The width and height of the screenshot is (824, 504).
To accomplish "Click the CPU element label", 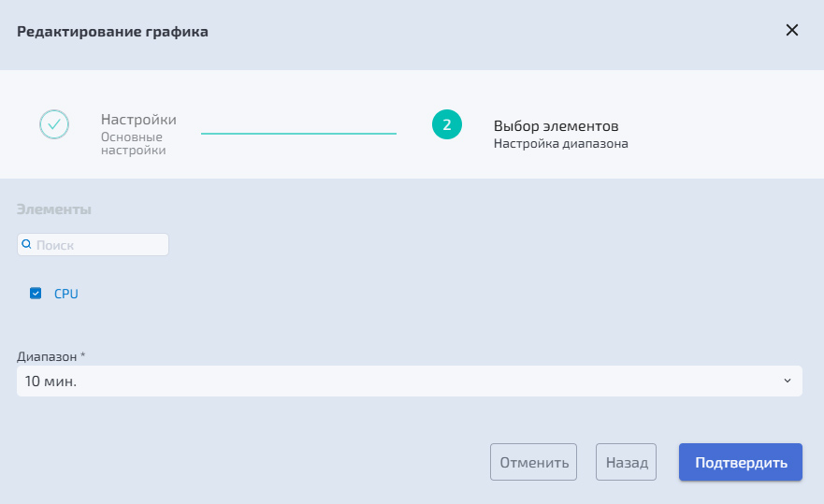I will (x=66, y=294).
